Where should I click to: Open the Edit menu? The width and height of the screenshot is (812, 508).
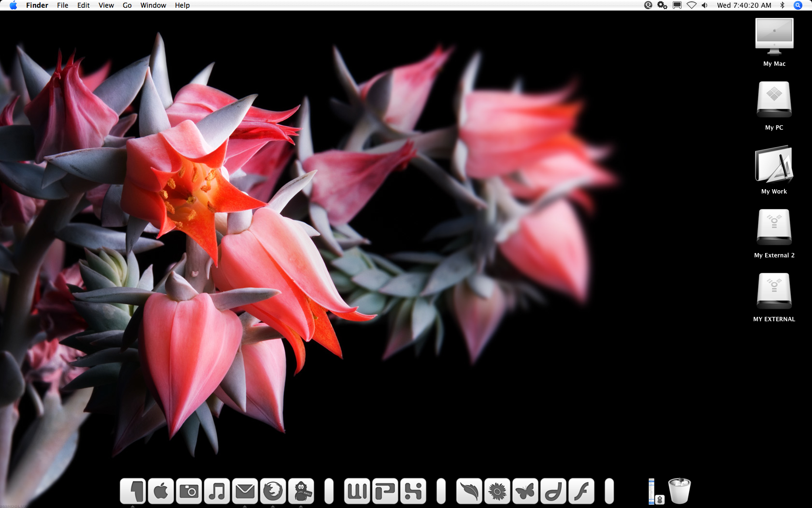pyautogui.click(x=83, y=5)
